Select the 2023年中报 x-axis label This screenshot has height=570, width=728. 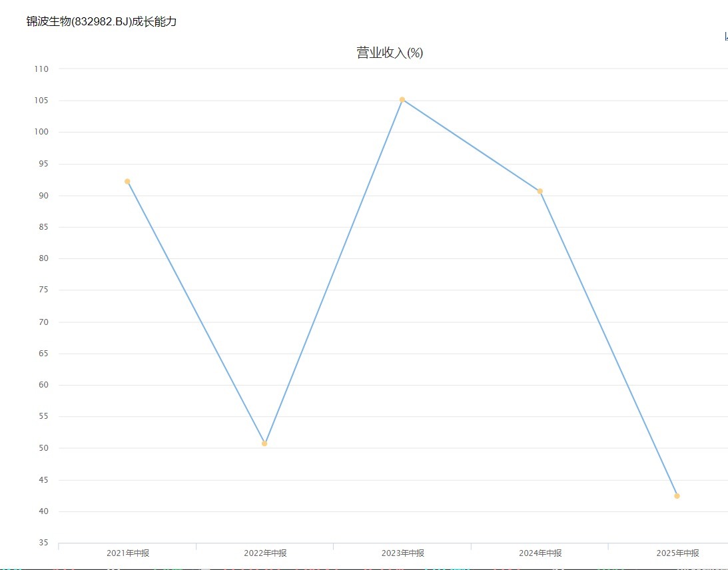pos(402,553)
